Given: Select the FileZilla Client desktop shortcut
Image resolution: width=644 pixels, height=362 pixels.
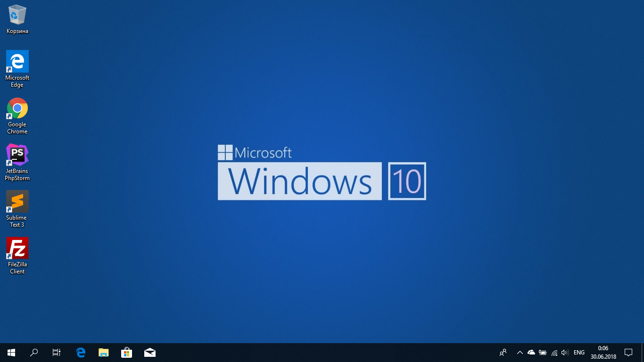Looking at the screenshot, I should (17, 255).
